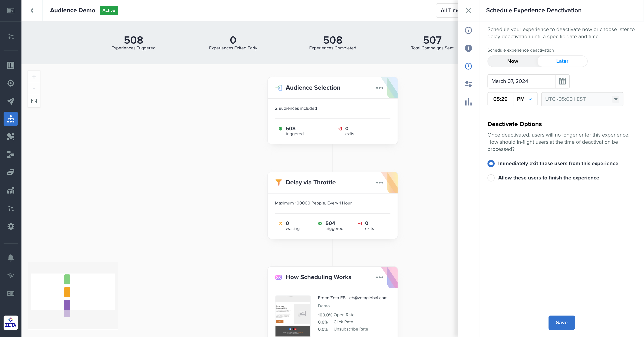Click the Save button

tap(561, 322)
